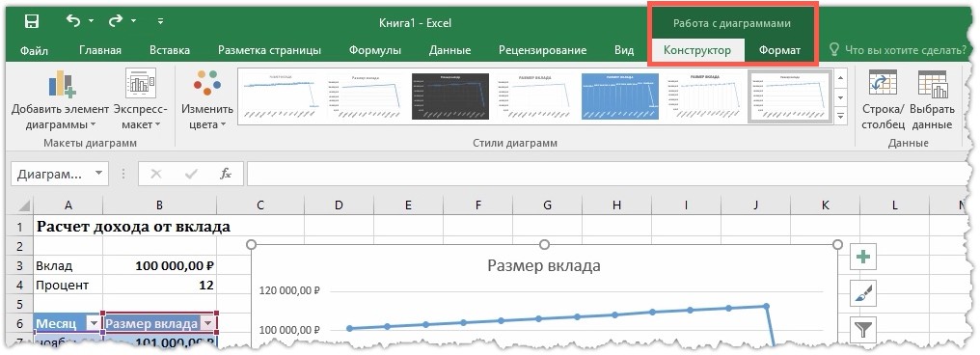Viewport: 980px width, 355px height.
Task: Click the Chart Elements plus button
Action: (x=863, y=257)
